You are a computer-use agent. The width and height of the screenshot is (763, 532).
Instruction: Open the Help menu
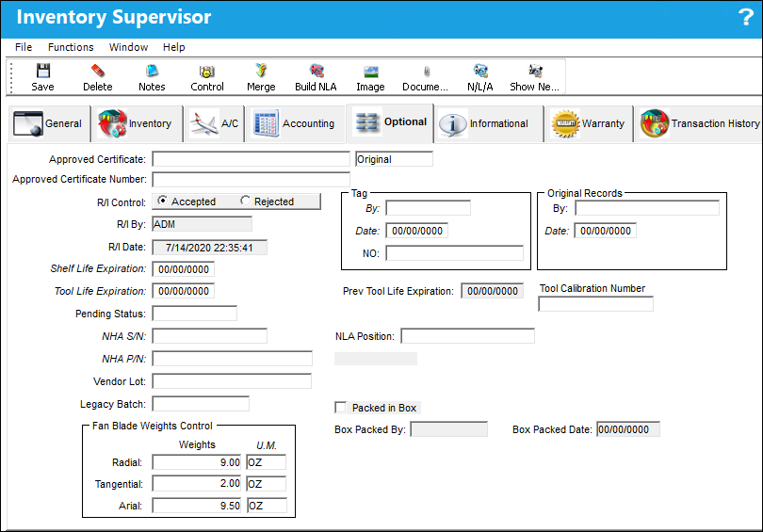(173, 47)
